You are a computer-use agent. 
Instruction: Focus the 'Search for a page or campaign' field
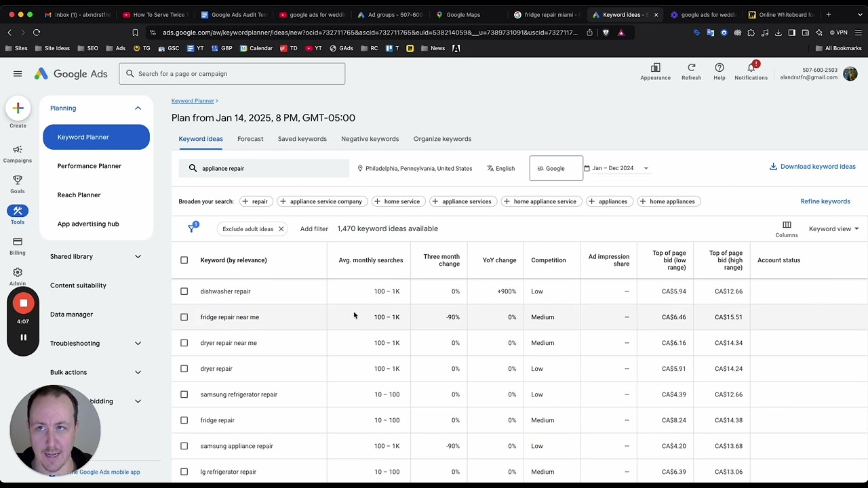point(232,74)
